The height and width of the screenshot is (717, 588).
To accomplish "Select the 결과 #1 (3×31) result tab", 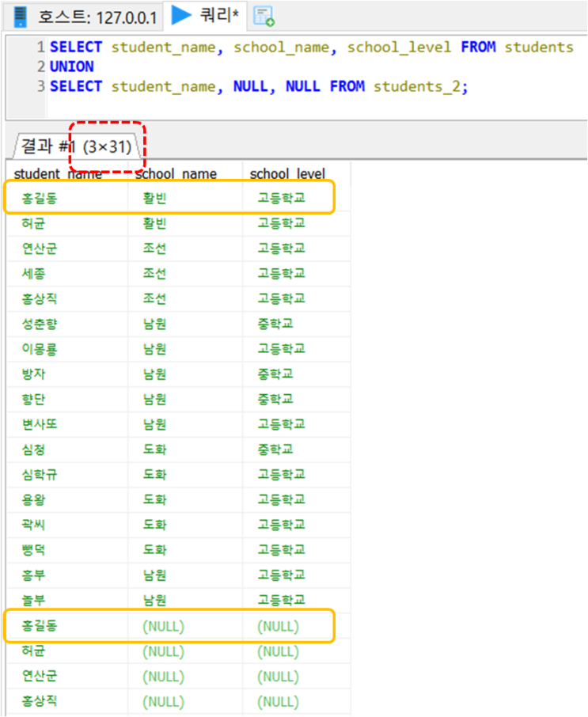I will [76, 146].
